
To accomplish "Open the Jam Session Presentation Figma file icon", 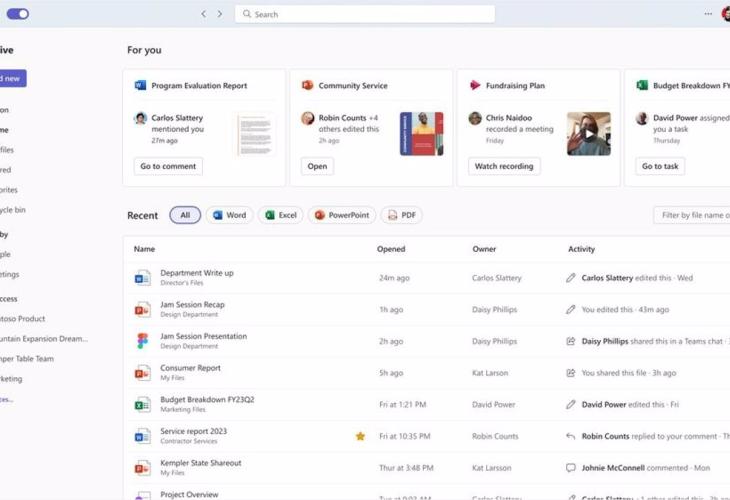I will (x=142, y=341).
